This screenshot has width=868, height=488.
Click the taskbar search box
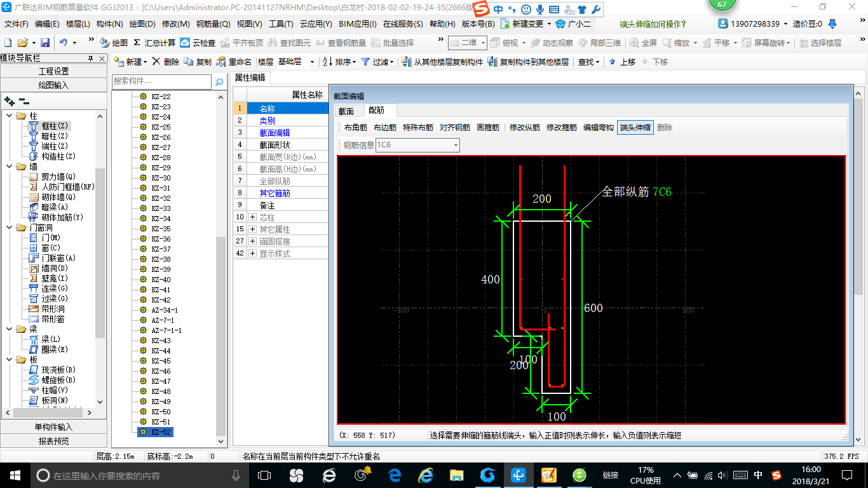139,475
